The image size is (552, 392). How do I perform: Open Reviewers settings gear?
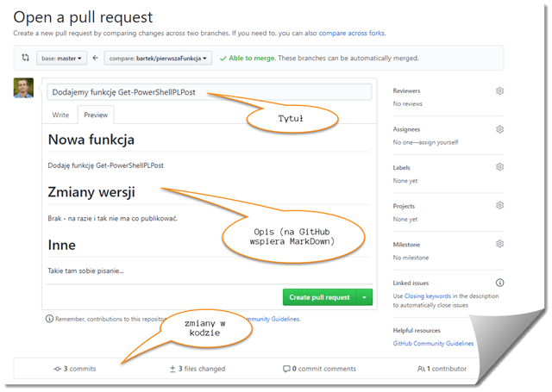pyautogui.click(x=499, y=90)
